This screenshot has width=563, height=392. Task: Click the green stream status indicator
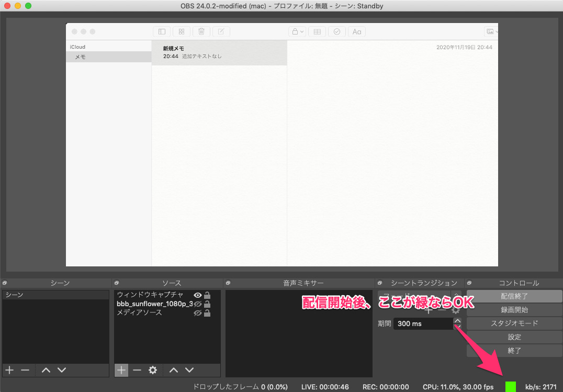511,387
